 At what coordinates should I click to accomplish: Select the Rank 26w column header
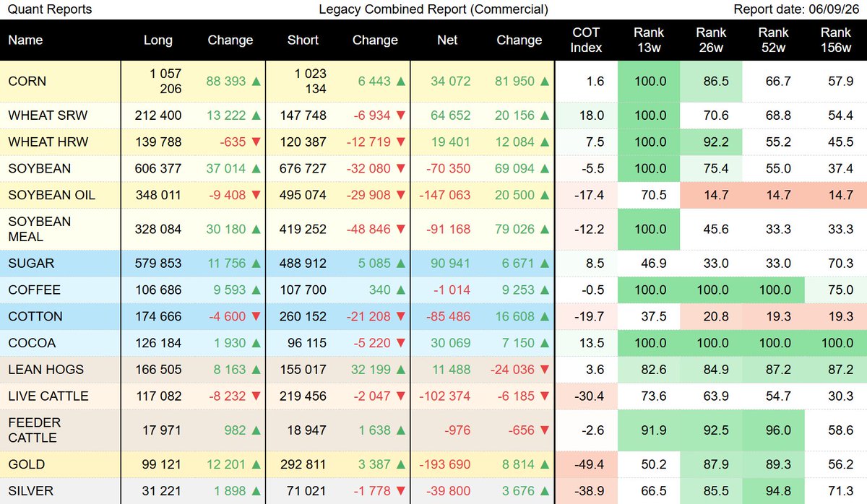click(711, 40)
